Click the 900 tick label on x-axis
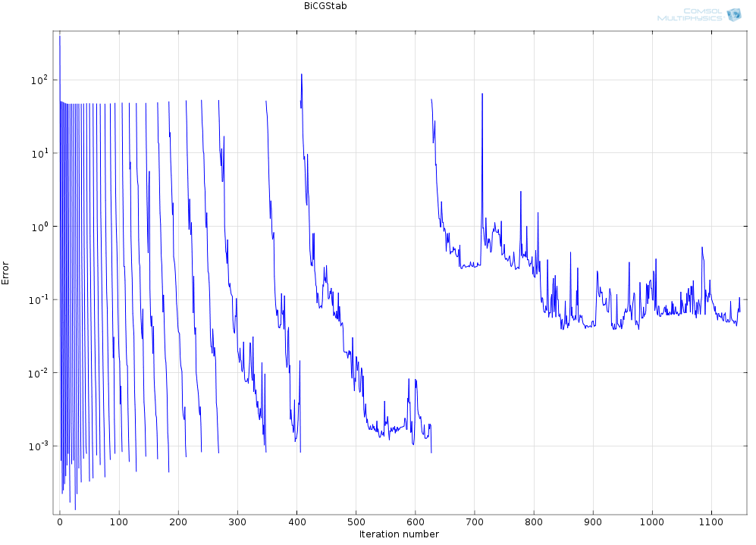This screenshot has height=545, width=756. point(593,522)
